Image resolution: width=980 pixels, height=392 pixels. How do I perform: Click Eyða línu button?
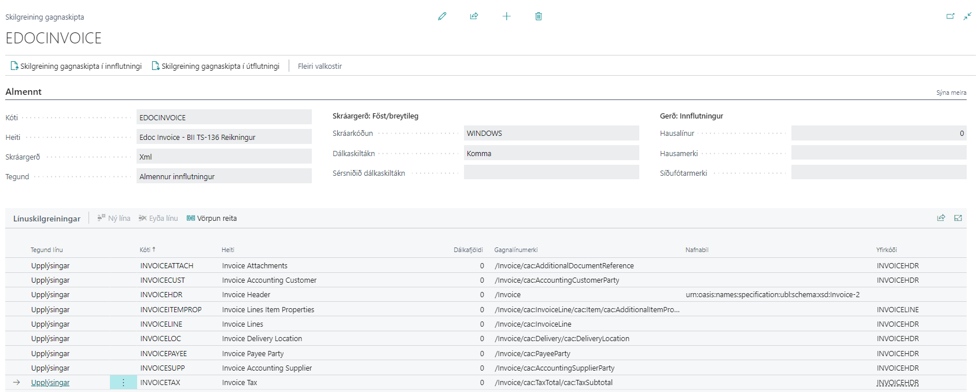[158, 219]
